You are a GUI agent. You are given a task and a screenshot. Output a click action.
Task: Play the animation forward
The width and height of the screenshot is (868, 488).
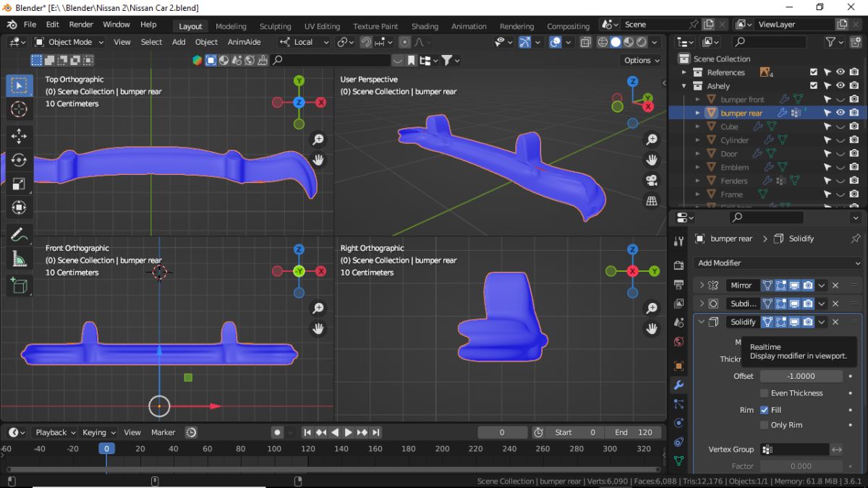(x=348, y=432)
